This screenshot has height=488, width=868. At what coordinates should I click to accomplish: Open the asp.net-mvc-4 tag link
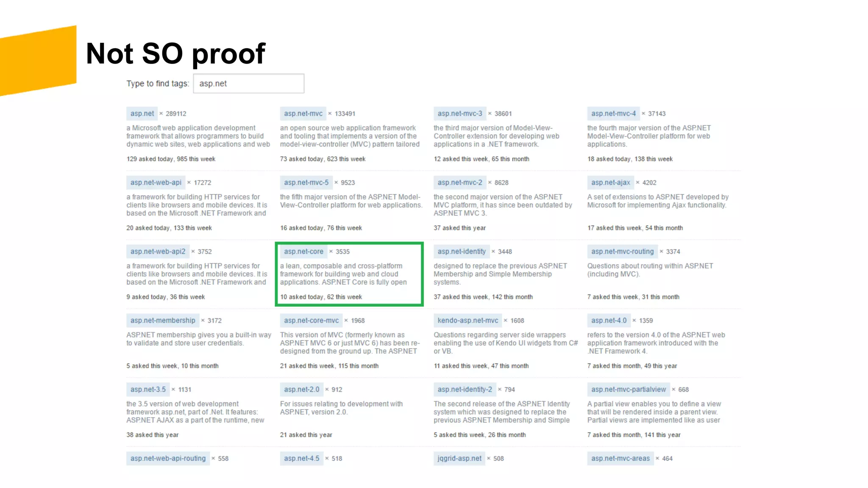pyautogui.click(x=613, y=114)
